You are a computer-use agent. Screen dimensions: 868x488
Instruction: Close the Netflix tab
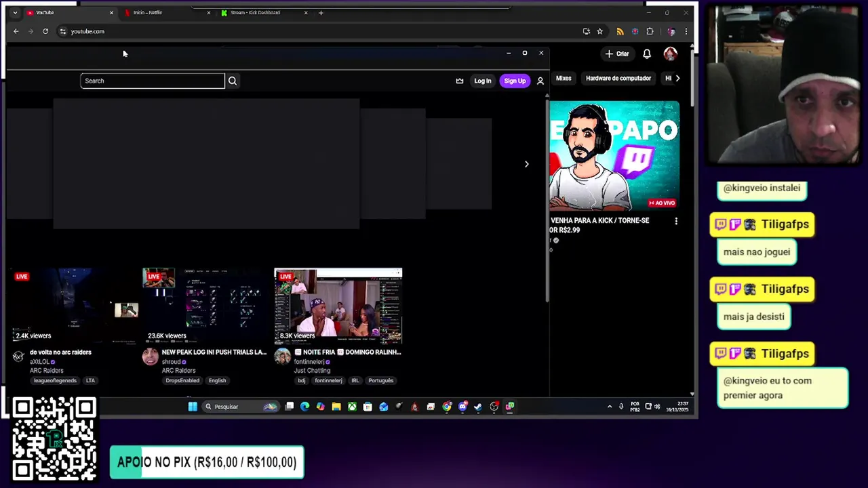click(208, 13)
